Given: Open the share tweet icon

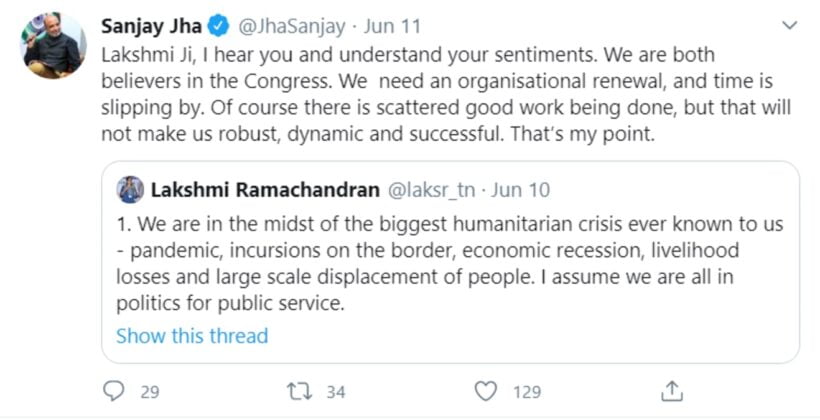Looking at the screenshot, I should [x=673, y=390].
